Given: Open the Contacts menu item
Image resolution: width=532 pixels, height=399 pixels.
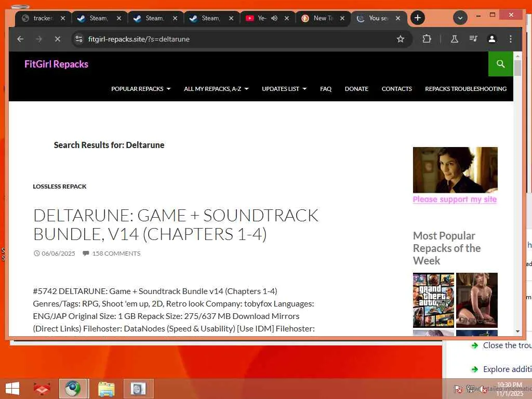Looking at the screenshot, I should click(x=396, y=89).
